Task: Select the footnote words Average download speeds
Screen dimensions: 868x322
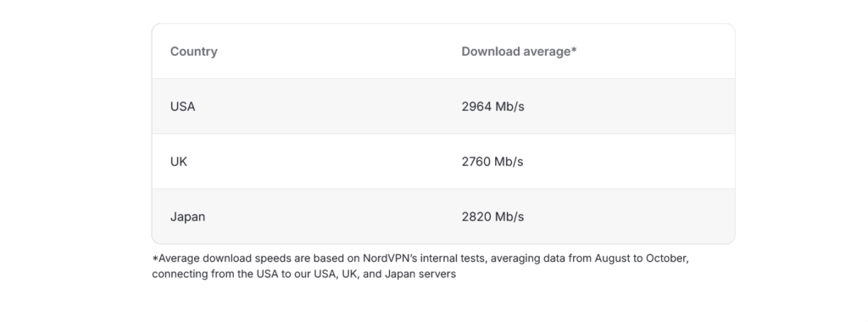Action: click(223, 259)
